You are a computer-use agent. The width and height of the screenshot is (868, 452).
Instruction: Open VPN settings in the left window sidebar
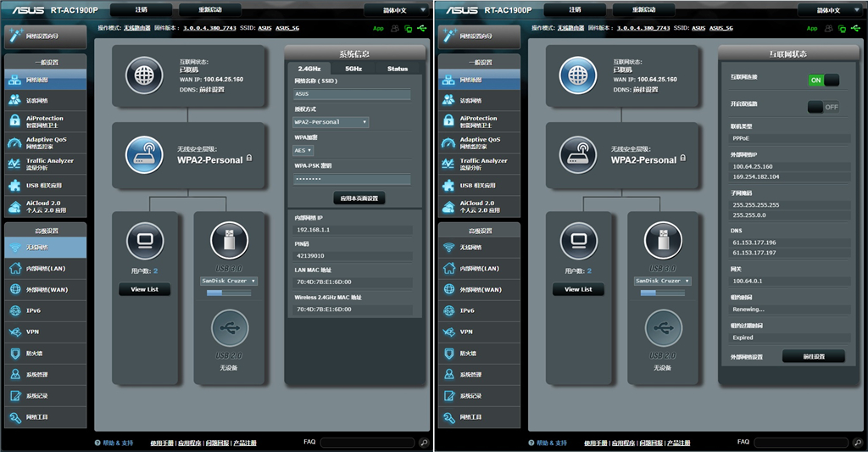(32, 332)
